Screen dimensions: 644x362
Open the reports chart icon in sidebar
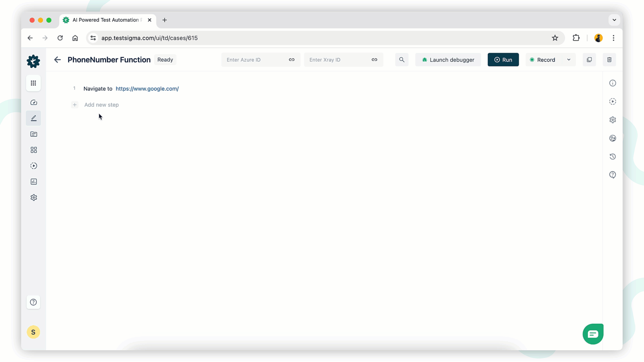click(x=34, y=182)
